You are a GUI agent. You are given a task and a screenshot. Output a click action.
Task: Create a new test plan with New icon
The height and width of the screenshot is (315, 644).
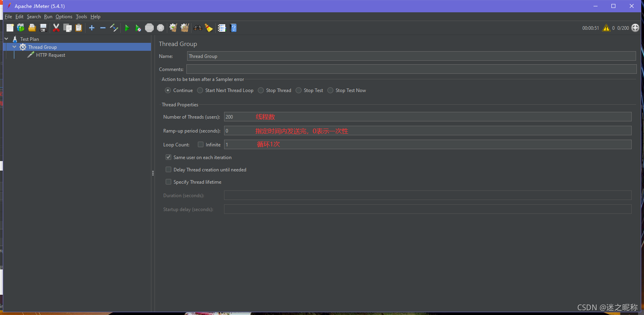pyautogui.click(x=10, y=28)
